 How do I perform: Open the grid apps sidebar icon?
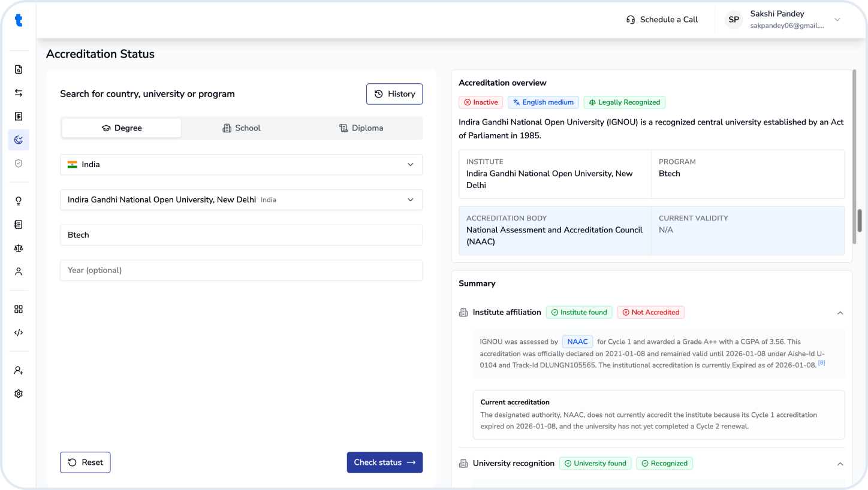tap(19, 309)
